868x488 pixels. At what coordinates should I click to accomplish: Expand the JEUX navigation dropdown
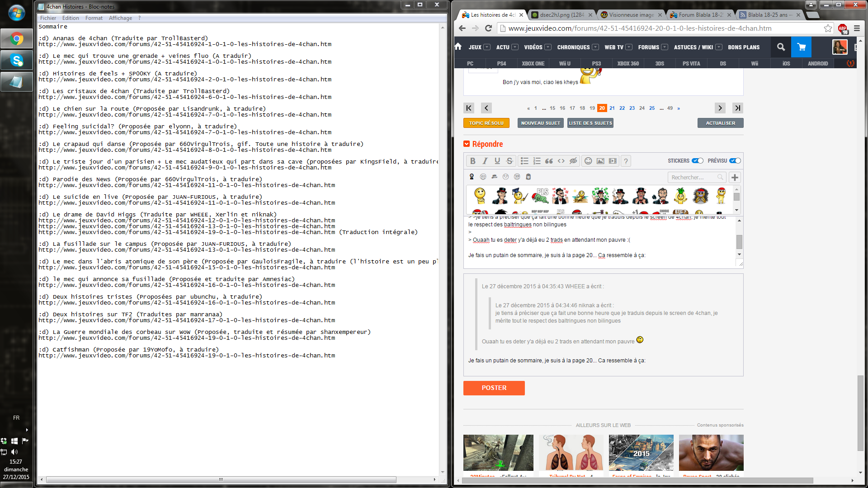(x=486, y=47)
